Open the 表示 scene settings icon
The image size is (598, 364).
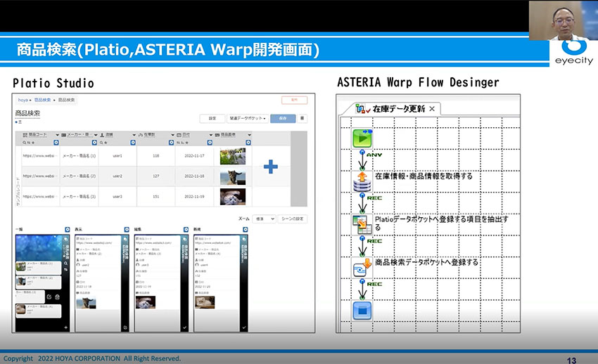pyautogui.click(x=127, y=230)
